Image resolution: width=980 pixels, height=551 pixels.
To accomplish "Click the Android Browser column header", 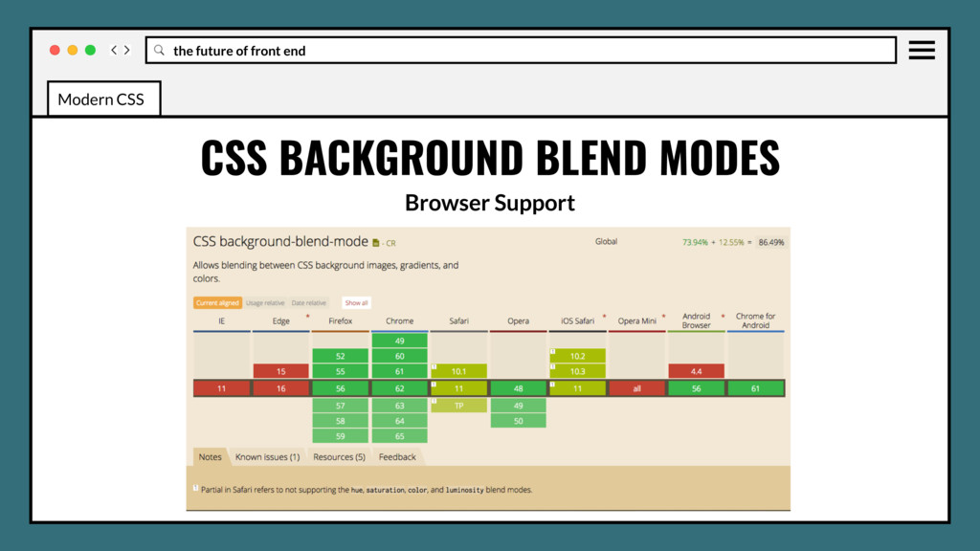I will coord(697,320).
